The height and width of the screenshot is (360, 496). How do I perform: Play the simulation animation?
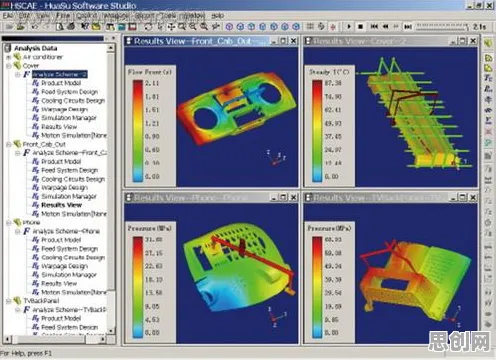coord(349,26)
